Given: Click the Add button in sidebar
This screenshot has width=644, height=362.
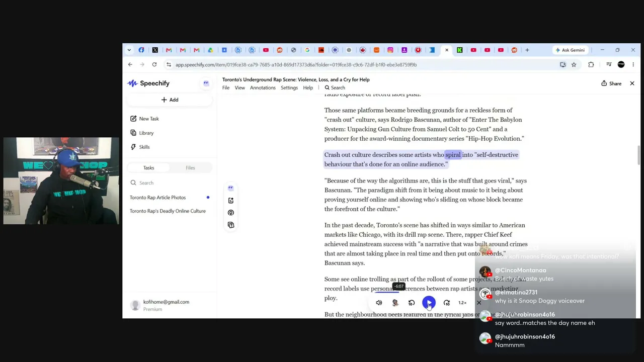Looking at the screenshot, I should click(x=170, y=100).
